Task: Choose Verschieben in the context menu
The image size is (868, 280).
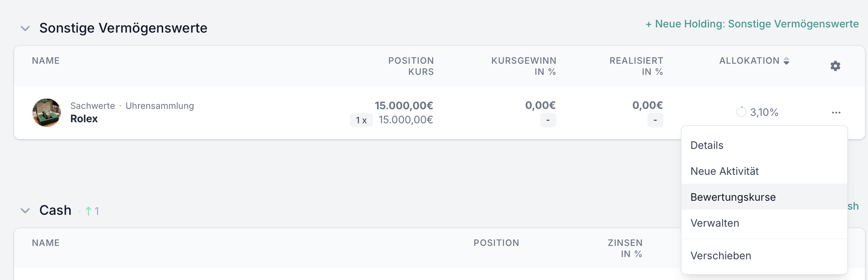Action: pos(721,256)
